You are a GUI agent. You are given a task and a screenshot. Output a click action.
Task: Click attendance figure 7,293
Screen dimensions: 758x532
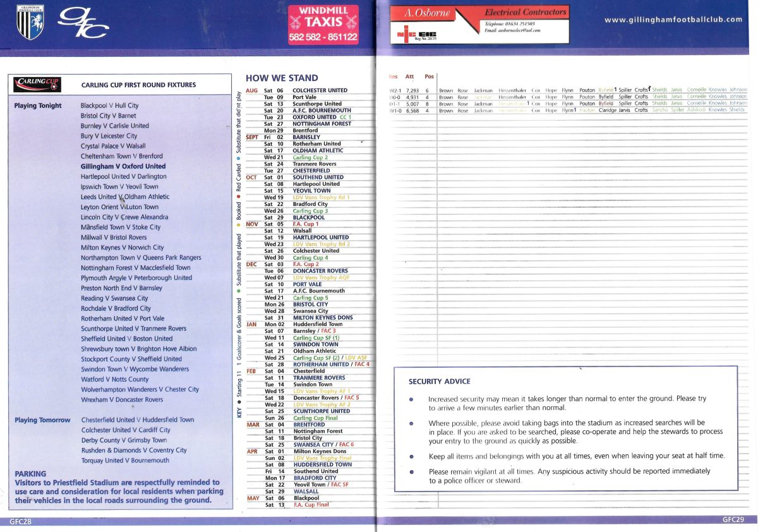coord(411,90)
